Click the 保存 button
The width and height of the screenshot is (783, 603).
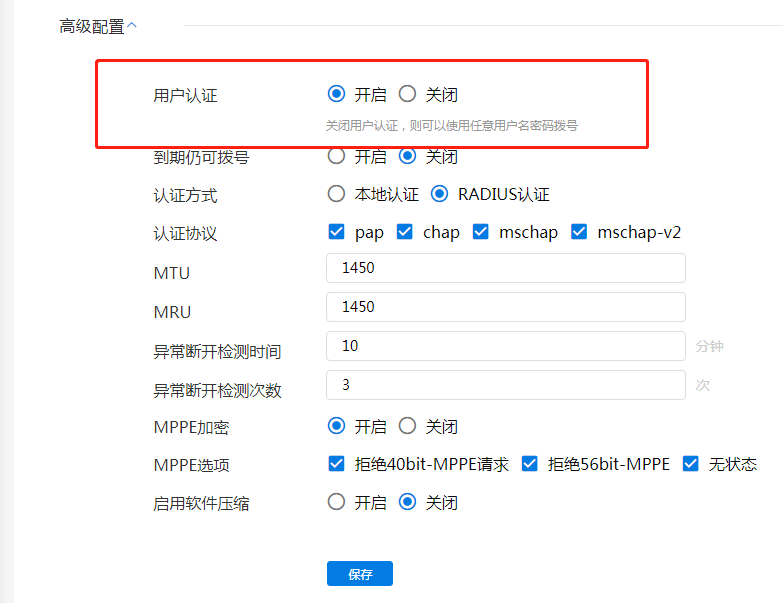click(360, 574)
